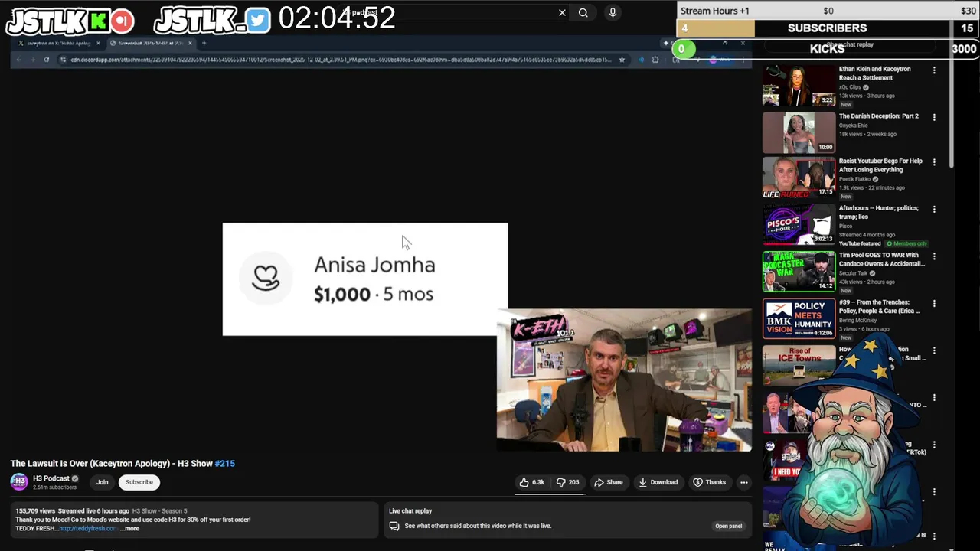Image resolution: width=980 pixels, height=551 pixels.
Task: Open live chat replay panel
Action: click(x=728, y=526)
